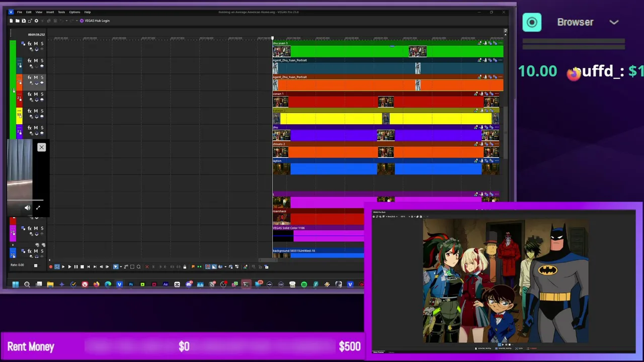Open the View menu

[39, 12]
